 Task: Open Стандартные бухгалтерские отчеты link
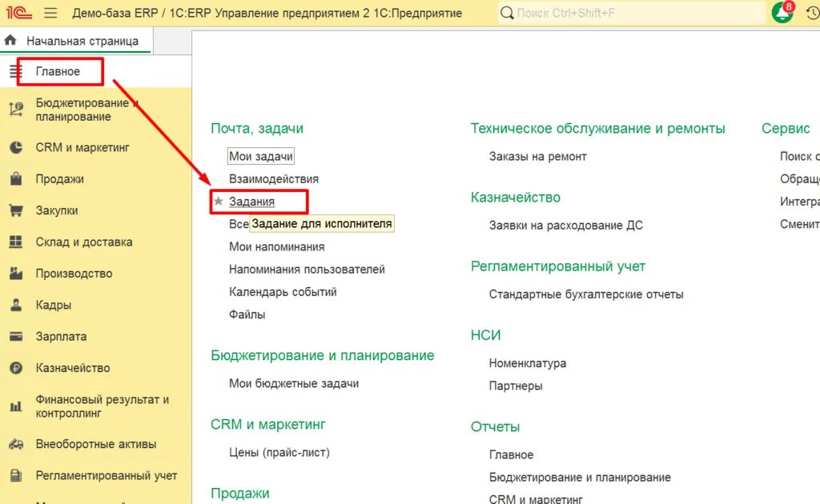click(586, 294)
